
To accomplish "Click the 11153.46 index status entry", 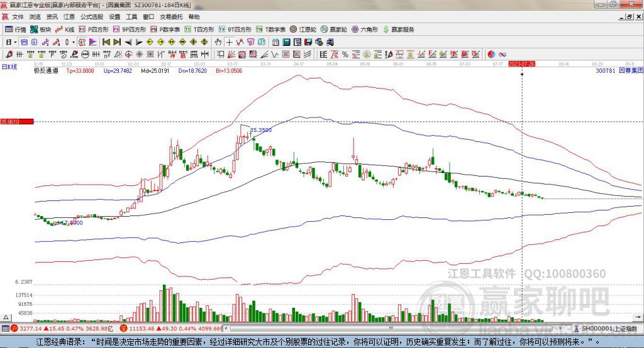I will tap(171, 329).
